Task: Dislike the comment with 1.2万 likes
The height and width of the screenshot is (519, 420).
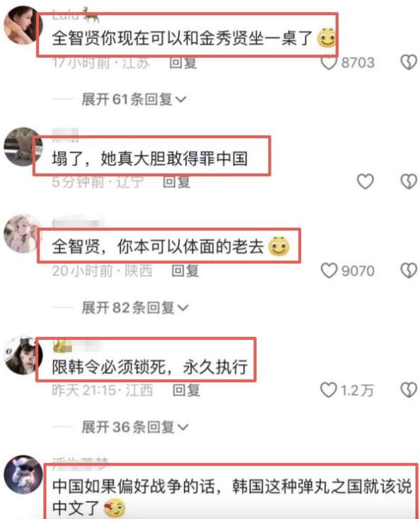Action: click(x=409, y=390)
